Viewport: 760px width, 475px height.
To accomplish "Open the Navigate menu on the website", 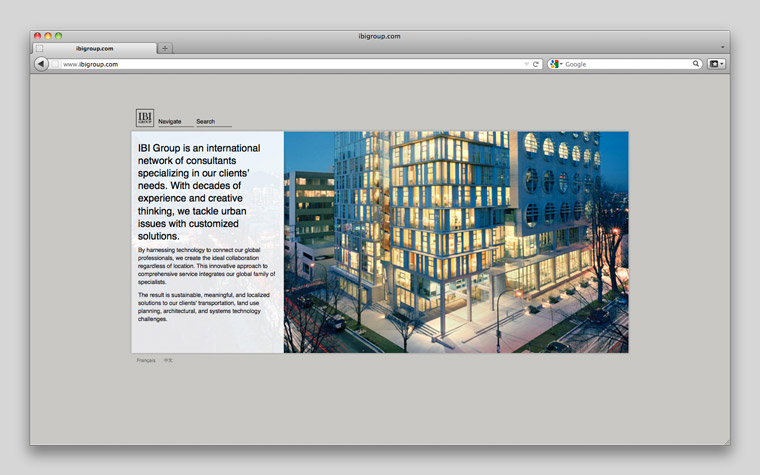I will (x=170, y=122).
